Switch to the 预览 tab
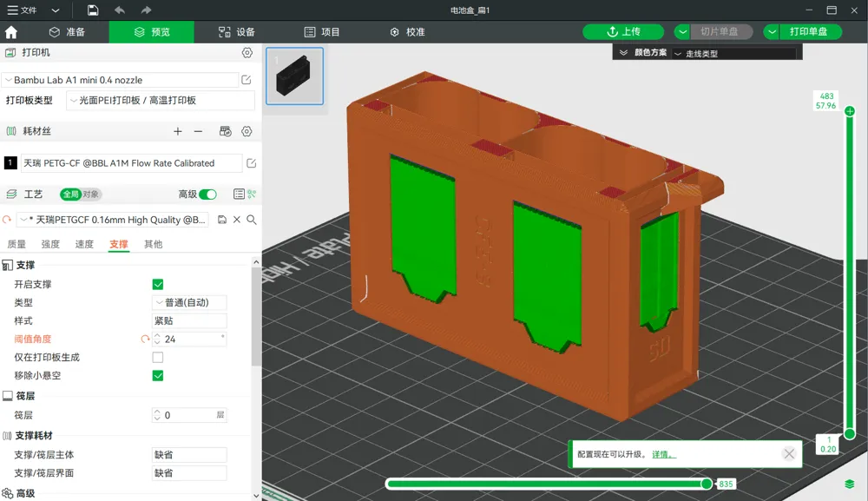 pyautogui.click(x=152, y=32)
